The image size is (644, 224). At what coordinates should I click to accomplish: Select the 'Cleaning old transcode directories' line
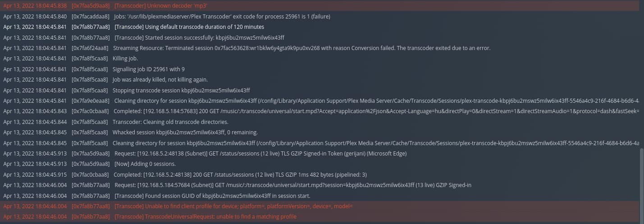[x=320, y=122]
